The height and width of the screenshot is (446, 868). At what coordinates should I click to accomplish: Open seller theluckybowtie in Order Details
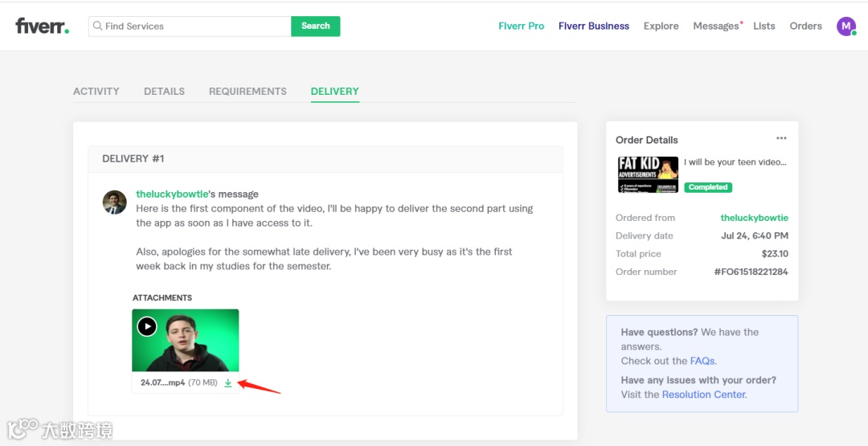coord(754,218)
